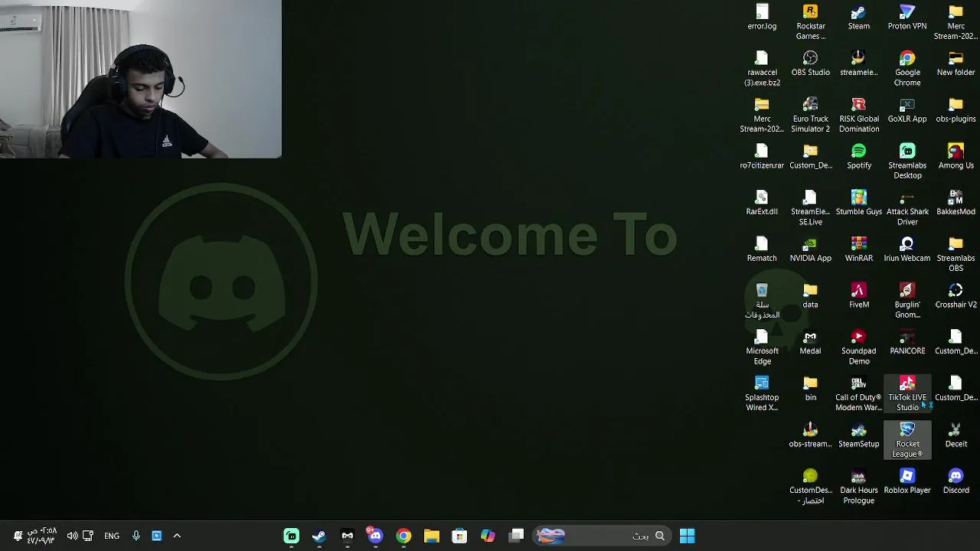Open File Explorer from taskbar
This screenshot has height=551, width=980.
point(431,536)
